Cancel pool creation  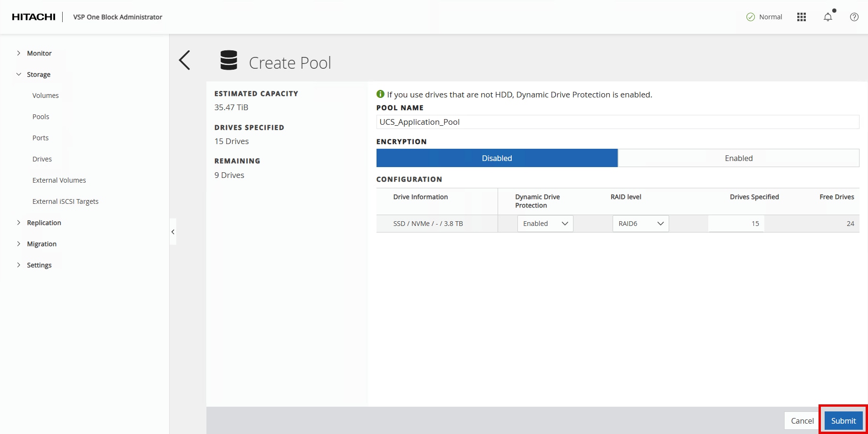[802, 421]
